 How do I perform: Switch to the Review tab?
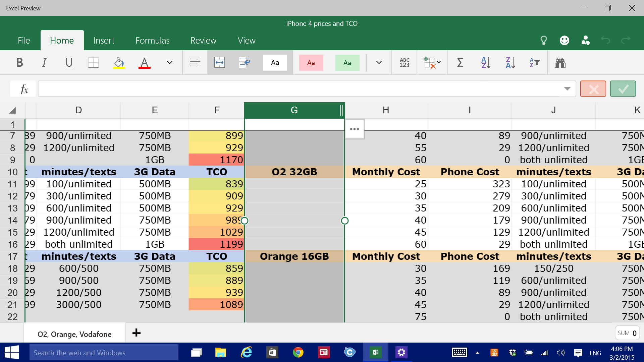click(x=204, y=41)
